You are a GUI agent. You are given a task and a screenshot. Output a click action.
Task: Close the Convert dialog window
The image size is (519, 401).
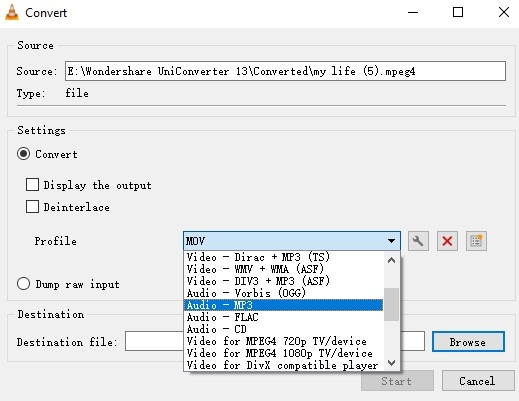click(x=504, y=12)
